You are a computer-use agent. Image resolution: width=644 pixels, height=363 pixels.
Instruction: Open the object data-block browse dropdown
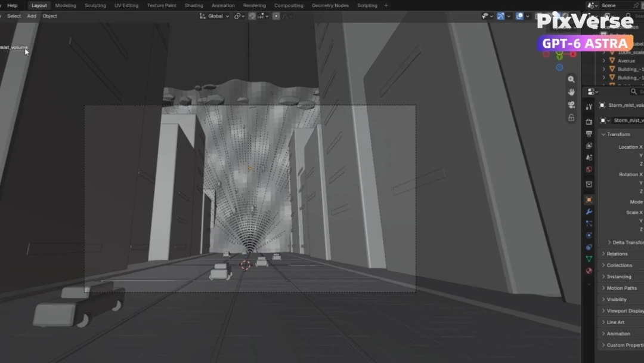click(x=605, y=121)
